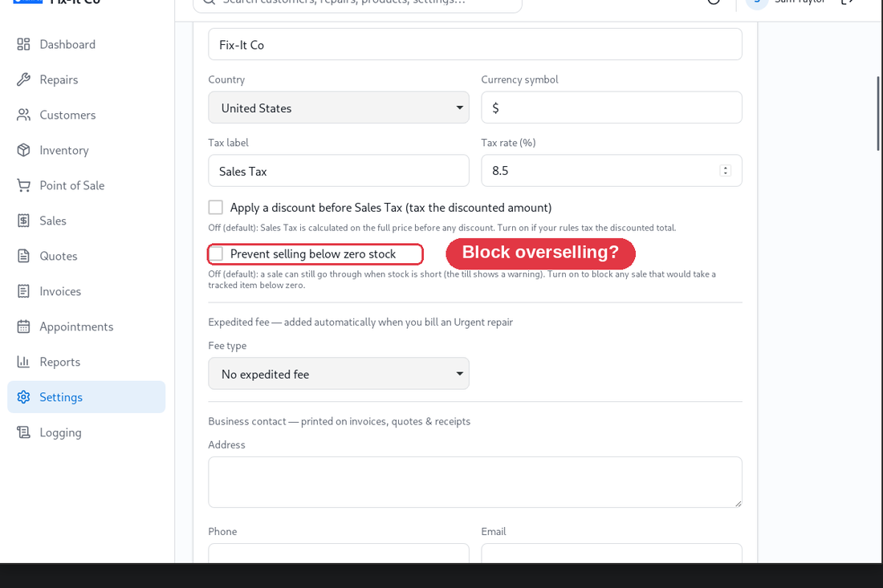Tick Prevent selling below zero stock checkbox
883x588 pixels.
(x=216, y=253)
